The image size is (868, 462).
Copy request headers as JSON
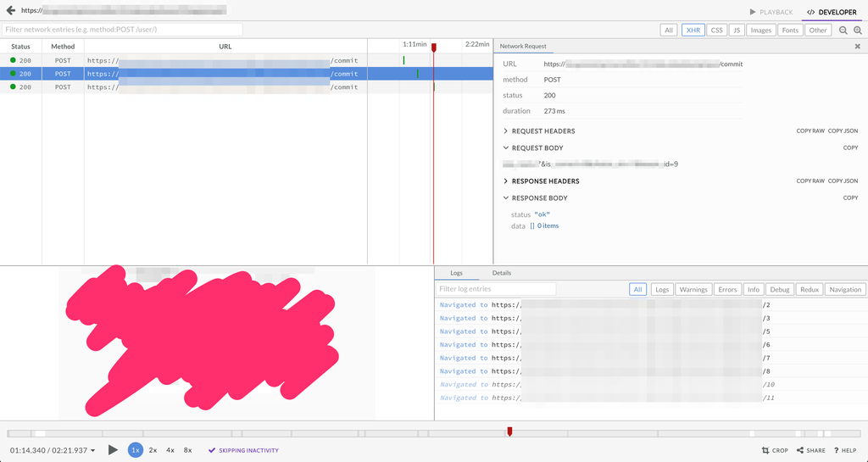tap(843, 131)
